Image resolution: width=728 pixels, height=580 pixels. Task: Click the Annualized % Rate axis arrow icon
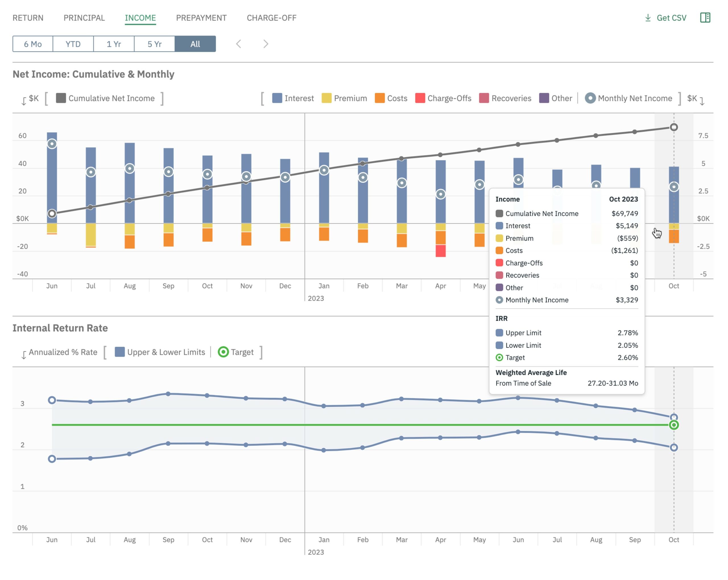coord(24,355)
